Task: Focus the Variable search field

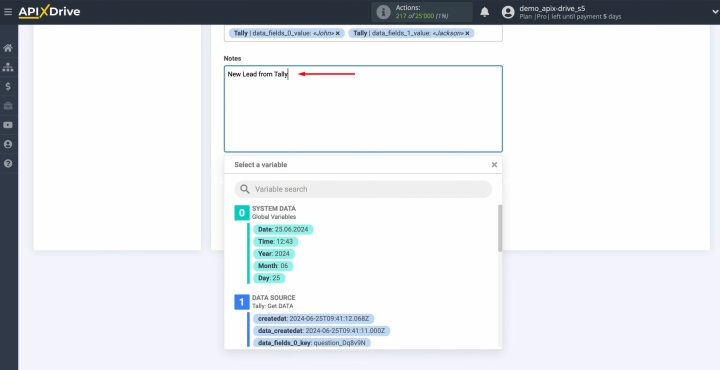Action: (x=363, y=189)
